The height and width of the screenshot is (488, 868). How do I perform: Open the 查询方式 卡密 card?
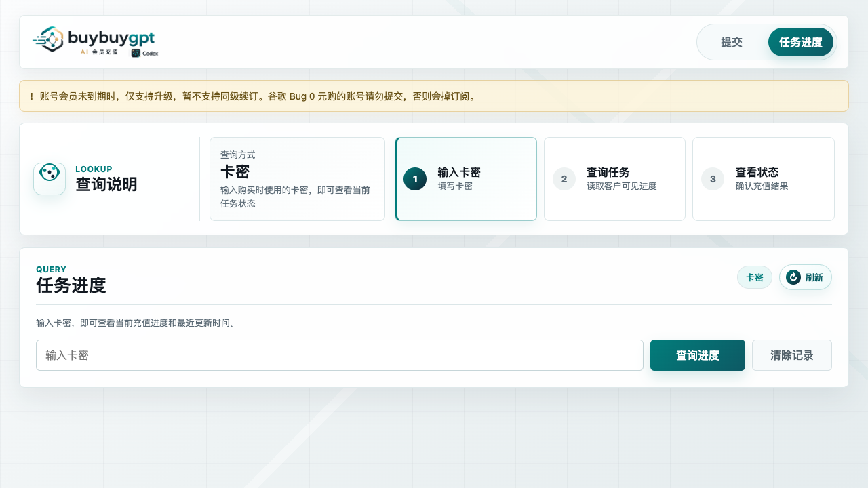tap(297, 179)
